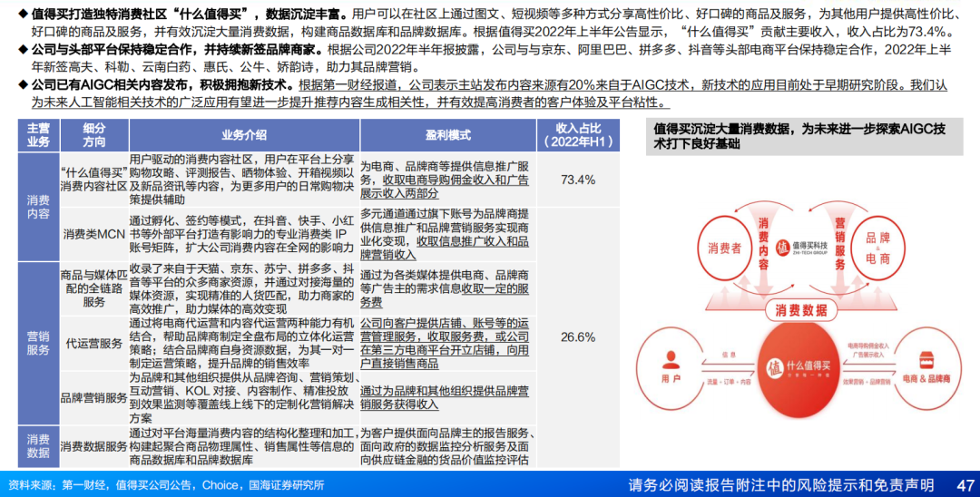The width and height of the screenshot is (980, 497).
Task: Click the "什么值得买"消费内容社区 cell
Action: (x=94, y=180)
